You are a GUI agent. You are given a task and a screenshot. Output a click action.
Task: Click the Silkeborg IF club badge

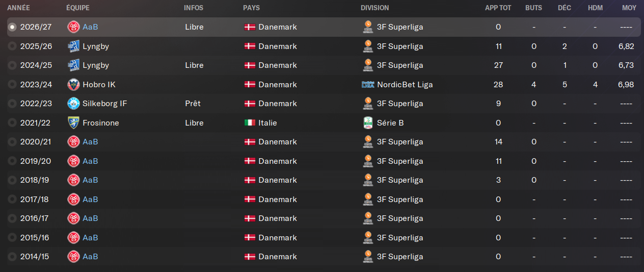[x=73, y=104]
